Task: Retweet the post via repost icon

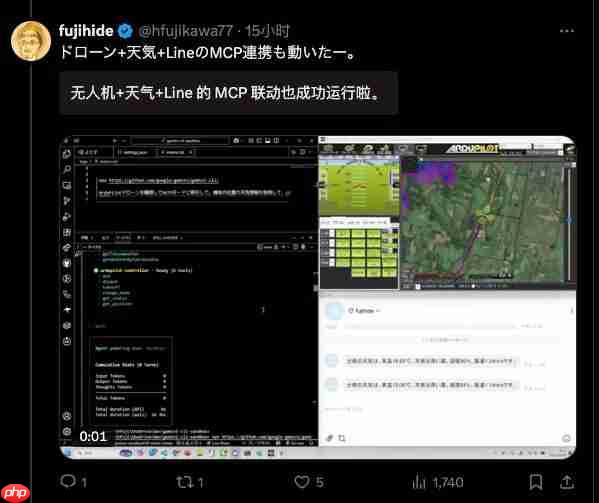Action: [185, 482]
